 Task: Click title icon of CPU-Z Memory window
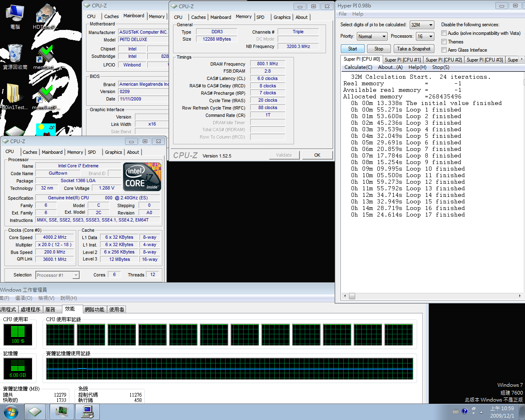point(174,6)
